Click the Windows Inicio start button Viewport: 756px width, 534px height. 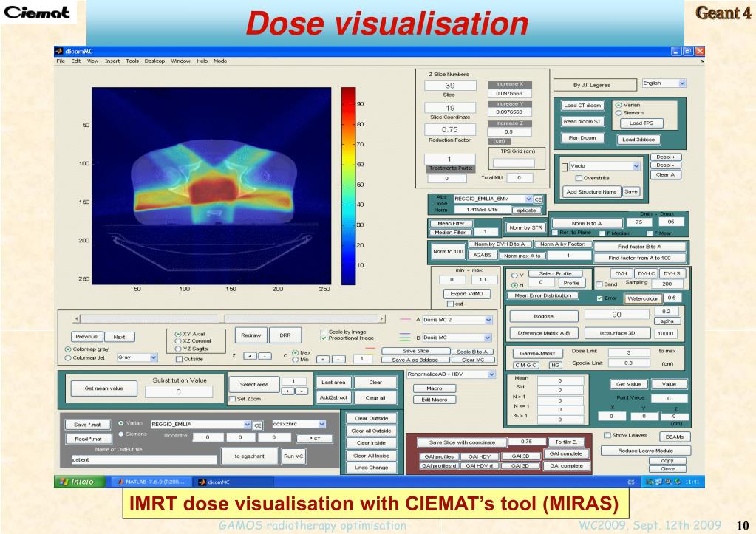[x=80, y=482]
